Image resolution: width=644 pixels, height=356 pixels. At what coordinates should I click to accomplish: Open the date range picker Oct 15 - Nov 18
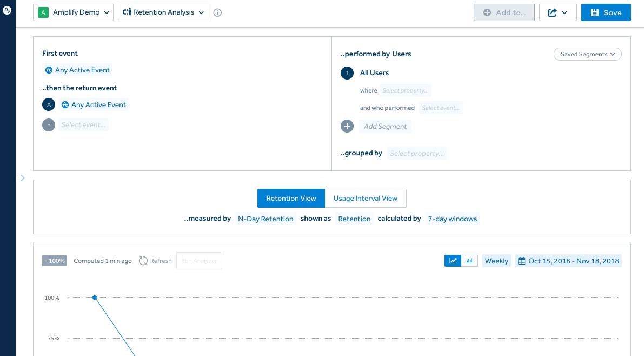(x=568, y=261)
